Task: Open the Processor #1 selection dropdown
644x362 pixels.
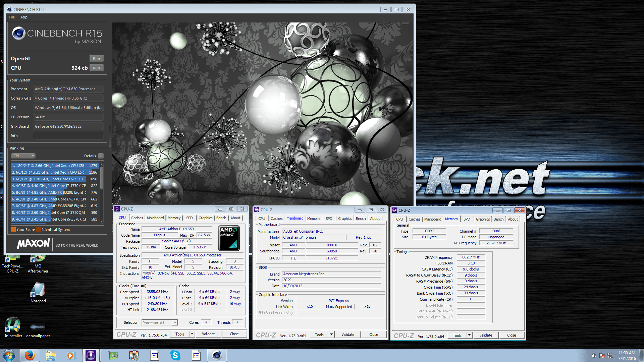Action: pyautogui.click(x=173, y=322)
